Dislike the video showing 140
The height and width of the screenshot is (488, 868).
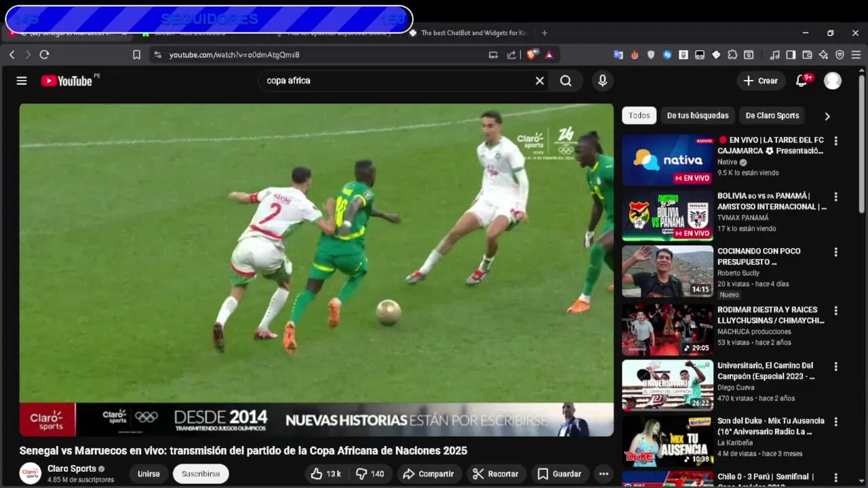370,474
